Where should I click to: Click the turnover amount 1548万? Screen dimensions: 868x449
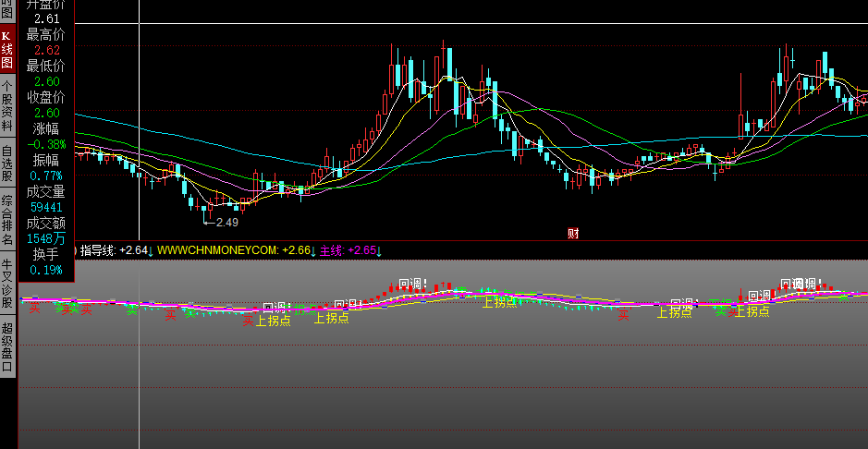[46, 239]
